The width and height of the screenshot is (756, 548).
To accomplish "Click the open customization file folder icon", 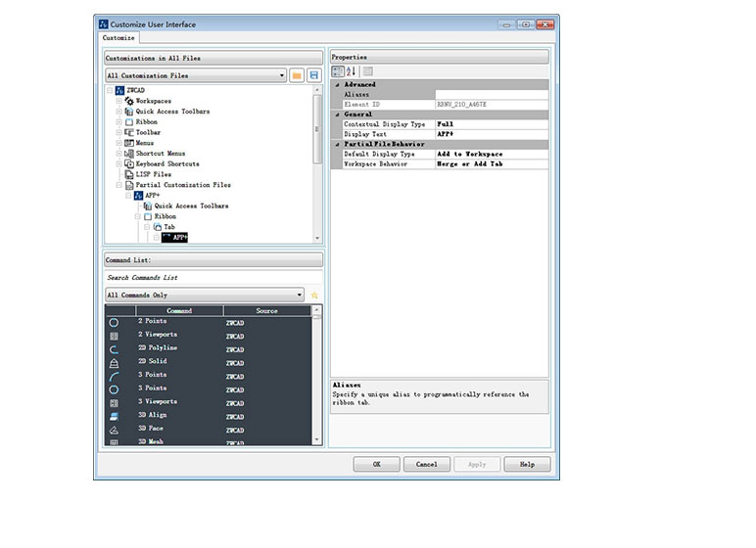I will point(297,75).
